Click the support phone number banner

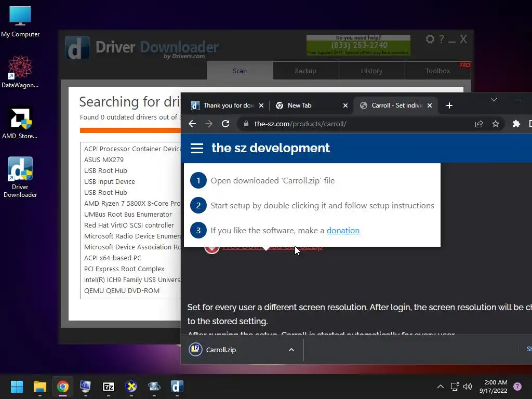pyautogui.click(x=358, y=45)
